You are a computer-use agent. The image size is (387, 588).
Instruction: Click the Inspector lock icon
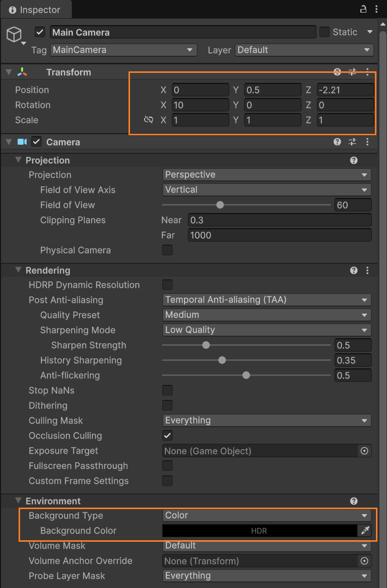(x=363, y=9)
